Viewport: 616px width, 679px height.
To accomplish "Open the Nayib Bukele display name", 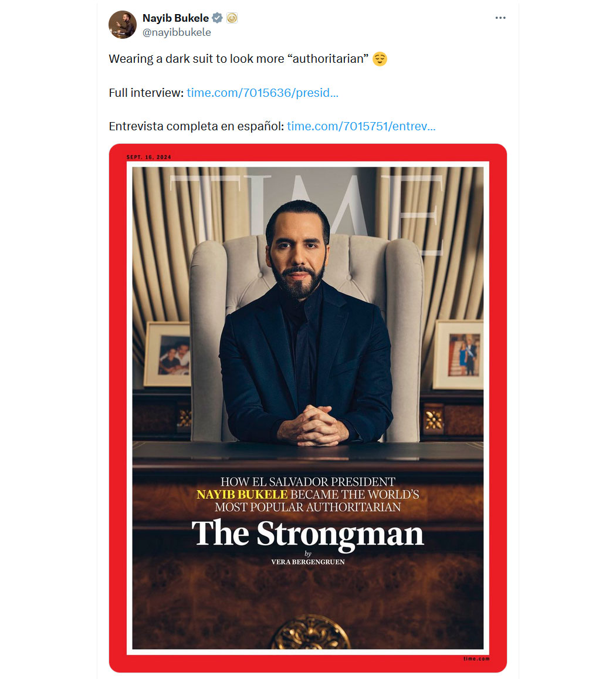I will point(176,18).
